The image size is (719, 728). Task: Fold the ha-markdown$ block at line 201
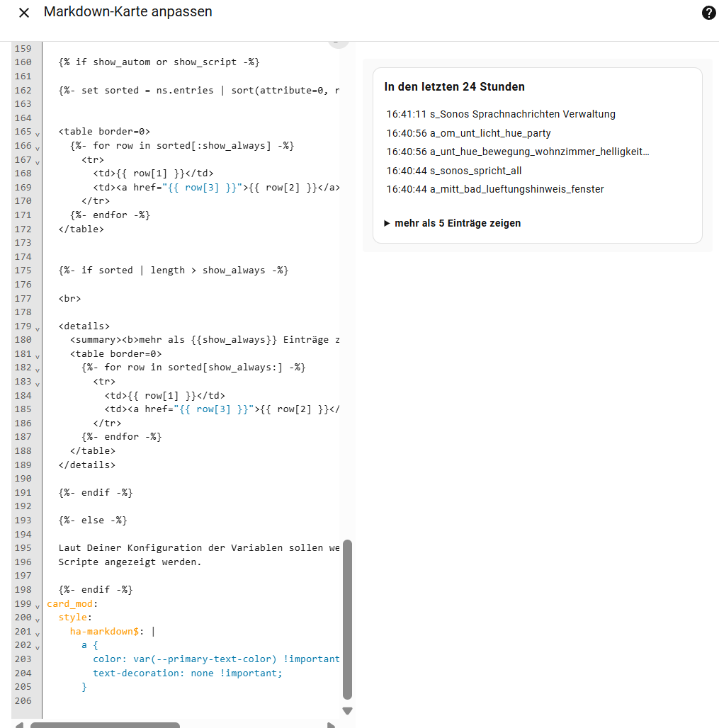click(x=37, y=633)
